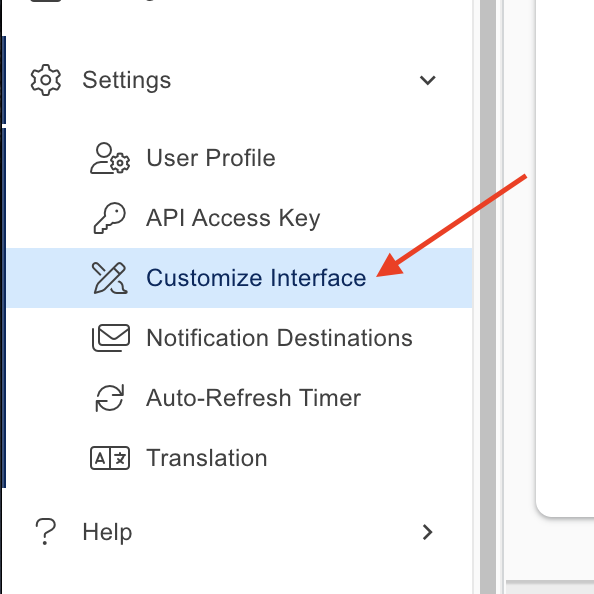Click the sidebar vertical scrollbar
594x594 pixels.
(488, 297)
